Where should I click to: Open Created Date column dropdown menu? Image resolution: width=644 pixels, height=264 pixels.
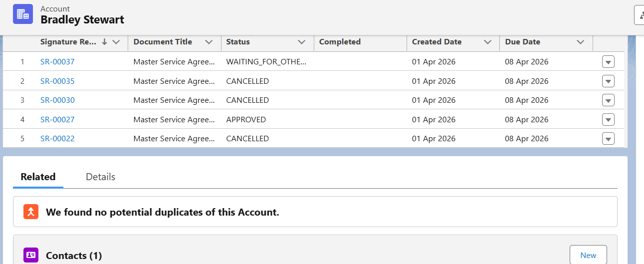pyautogui.click(x=488, y=42)
